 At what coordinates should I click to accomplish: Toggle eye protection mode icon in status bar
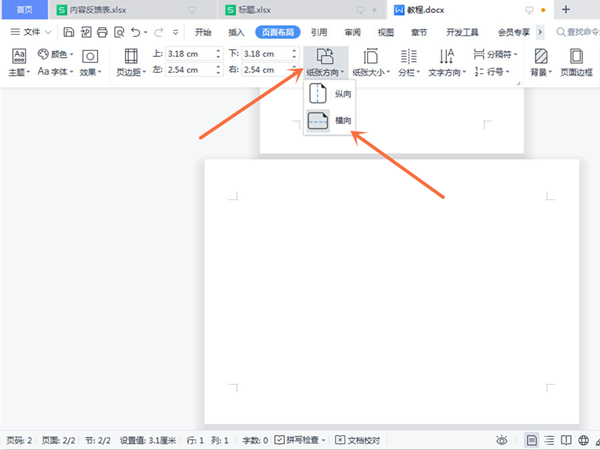[x=503, y=440]
